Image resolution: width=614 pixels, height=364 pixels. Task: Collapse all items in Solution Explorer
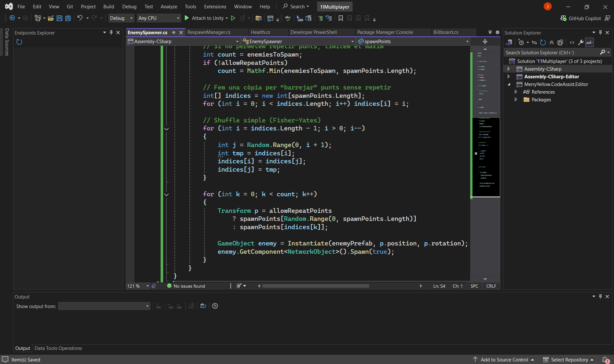(x=552, y=43)
